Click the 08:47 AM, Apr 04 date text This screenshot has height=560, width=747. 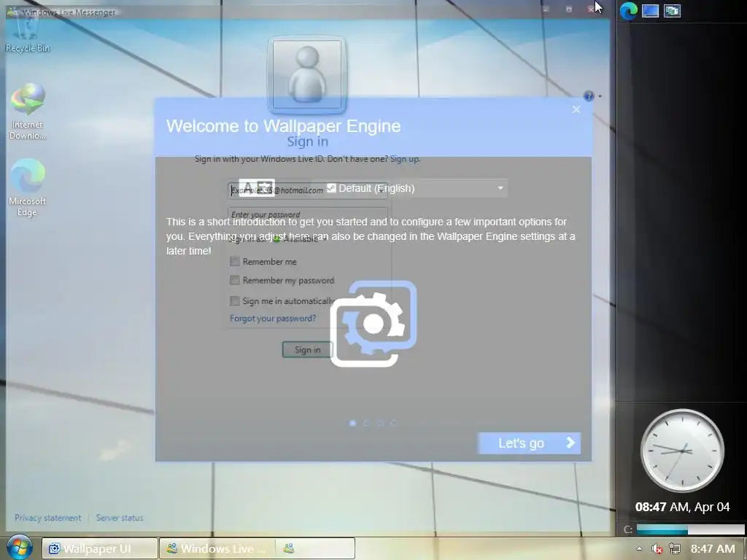pos(682,507)
